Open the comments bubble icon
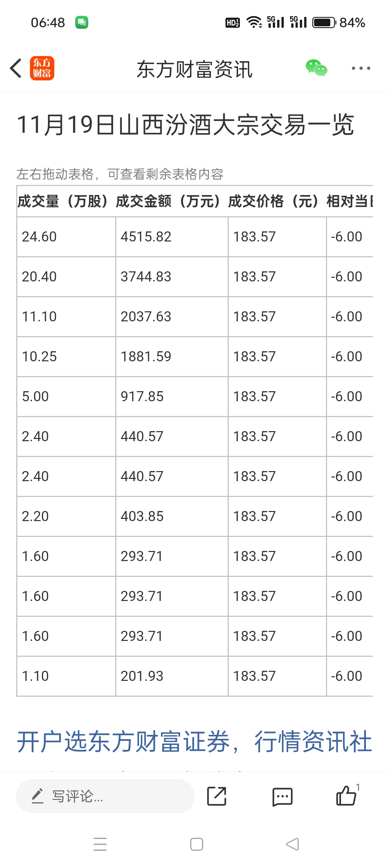The height and width of the screenshot is (868, 389). tap(282, 797)
